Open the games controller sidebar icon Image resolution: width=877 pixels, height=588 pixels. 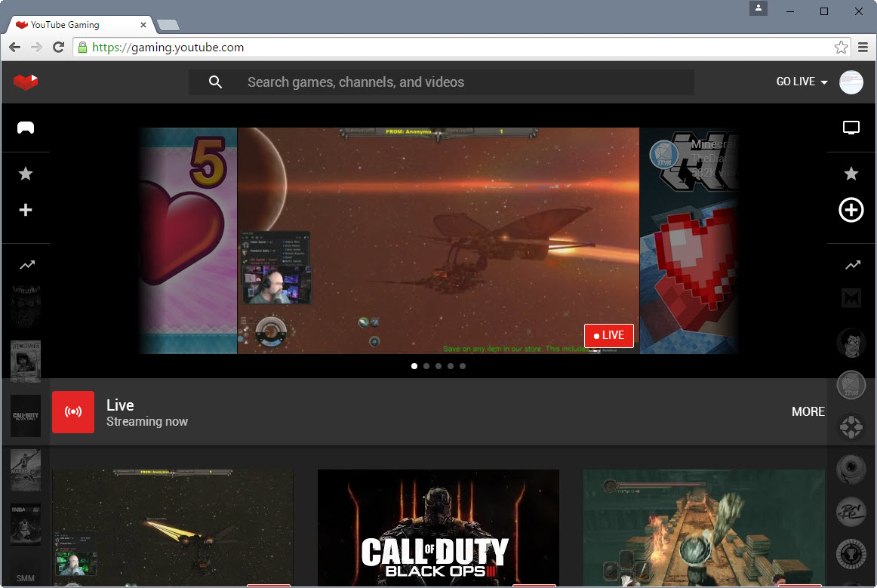click(26, 128)
